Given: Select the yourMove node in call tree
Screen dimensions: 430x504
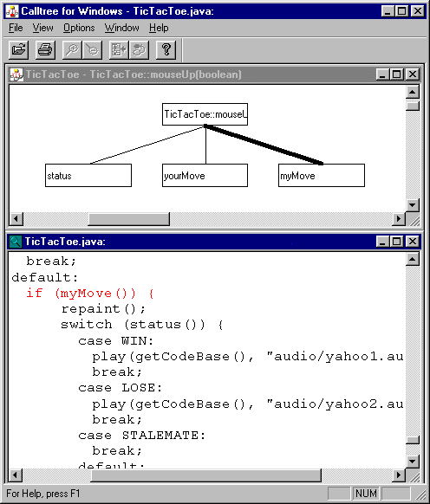Looking at the screenshot, I should 205,176.
